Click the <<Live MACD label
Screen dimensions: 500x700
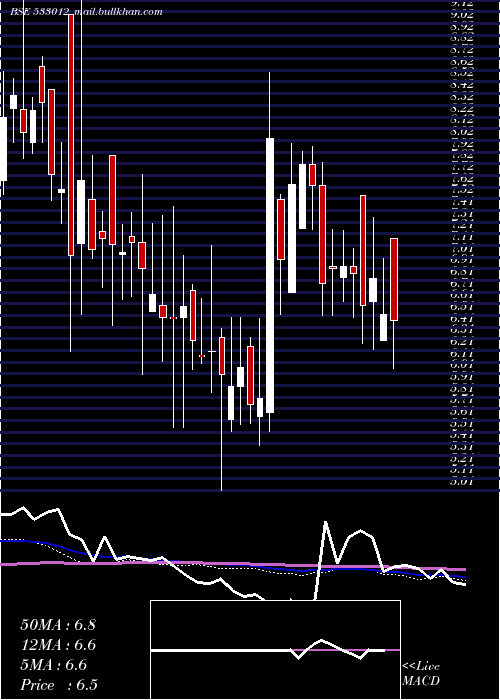click(x=421, y=674)
